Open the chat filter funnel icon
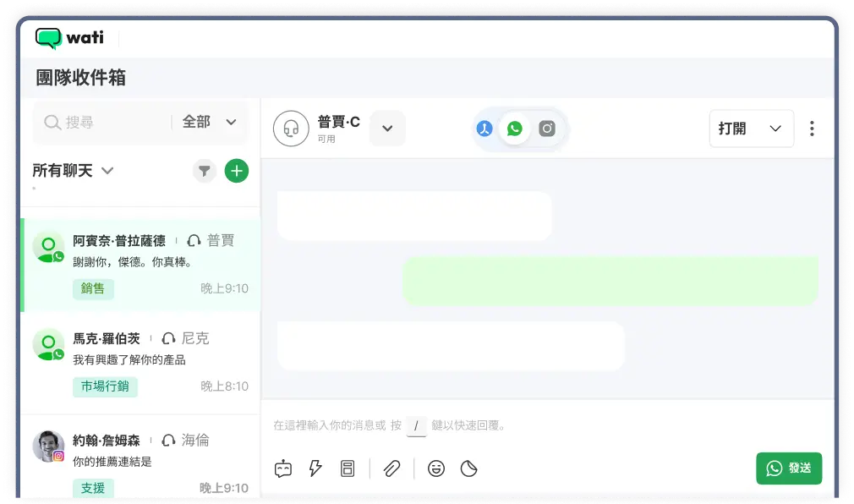Viewport: 854px width, 504px height. [x=204, y=171]
